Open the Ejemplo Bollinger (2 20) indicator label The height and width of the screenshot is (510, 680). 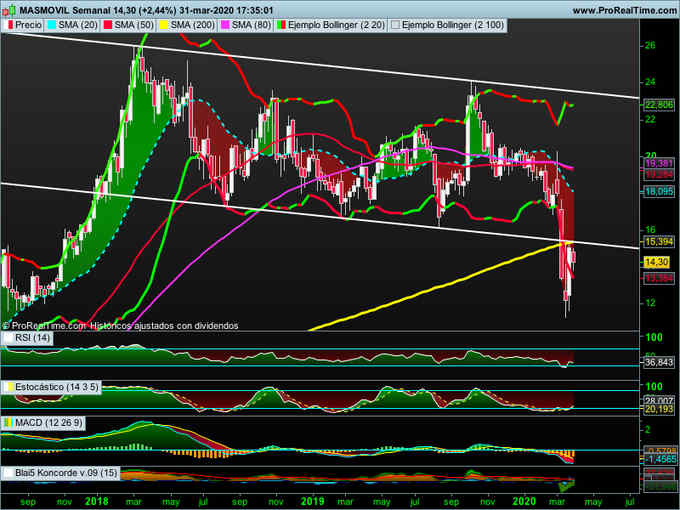click(337, 25)
